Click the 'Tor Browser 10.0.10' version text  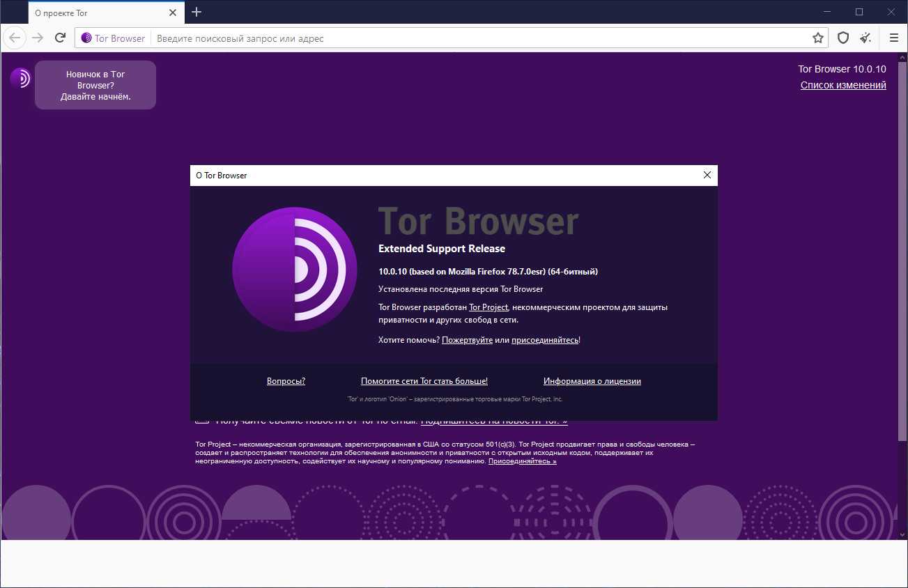(x=842, y=69)
